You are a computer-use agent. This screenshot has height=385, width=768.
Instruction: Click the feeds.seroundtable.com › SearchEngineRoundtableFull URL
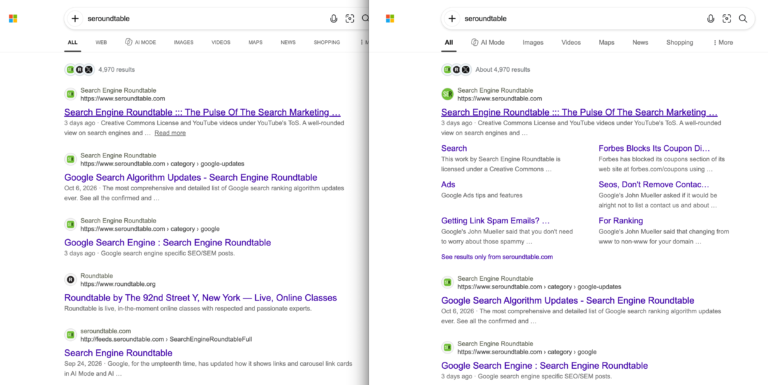coord(166,339)
